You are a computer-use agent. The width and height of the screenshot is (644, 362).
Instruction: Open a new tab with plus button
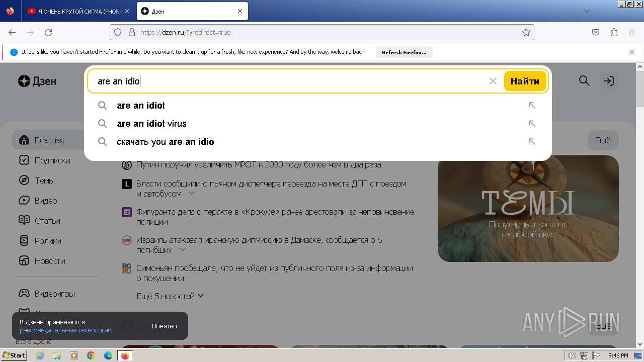(x=259, y=11)
